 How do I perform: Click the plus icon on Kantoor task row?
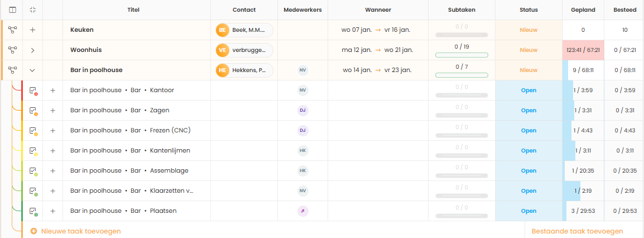click(x=53, y=90)
